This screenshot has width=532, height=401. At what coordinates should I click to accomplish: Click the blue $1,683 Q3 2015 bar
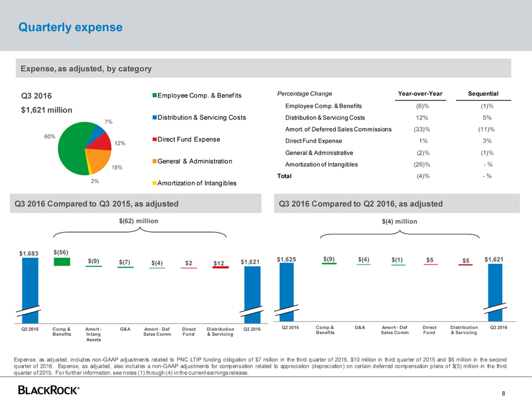pyautogui.click(x=29, y=284)
